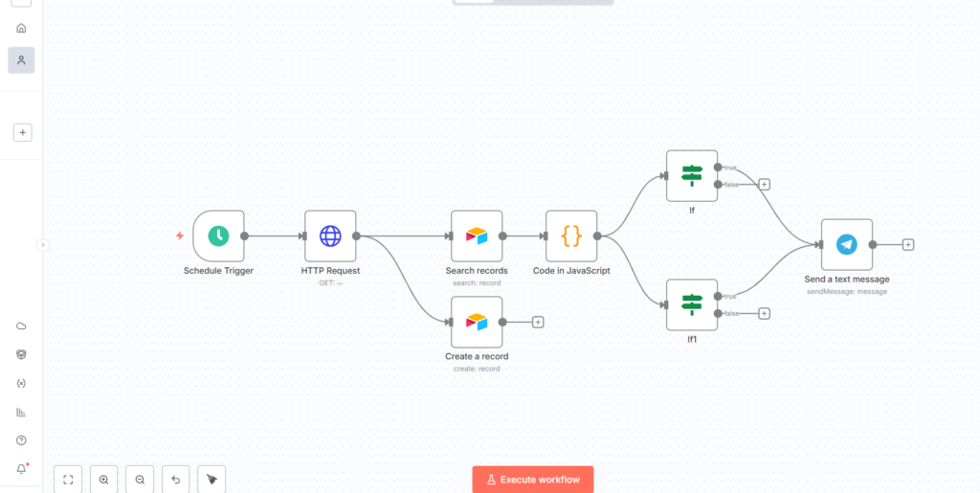This screenshot has height=493, width=980.
Task: Select the upper If node
Action: (x=692, y=175)
